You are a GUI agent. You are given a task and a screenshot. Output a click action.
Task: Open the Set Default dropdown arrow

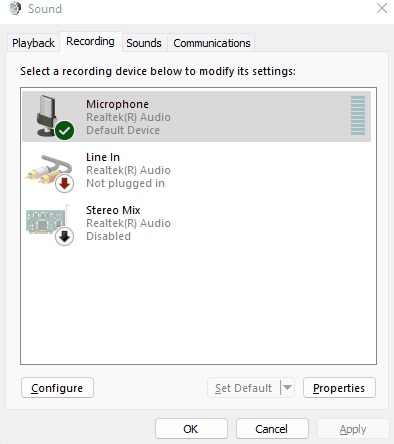(x=287, y=387)
